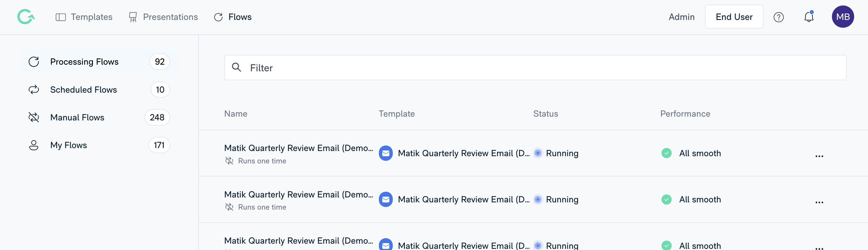Open second row template name link
Viewport: 868px width, 250px height.
point(464,199)
